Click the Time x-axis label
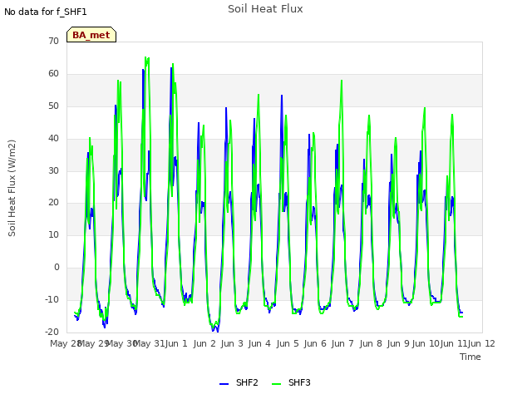 coord(470,357)
